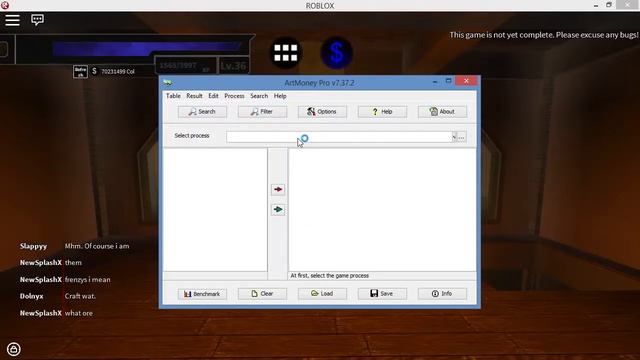Expand the Select process dropdown arrow

[454, 137]
